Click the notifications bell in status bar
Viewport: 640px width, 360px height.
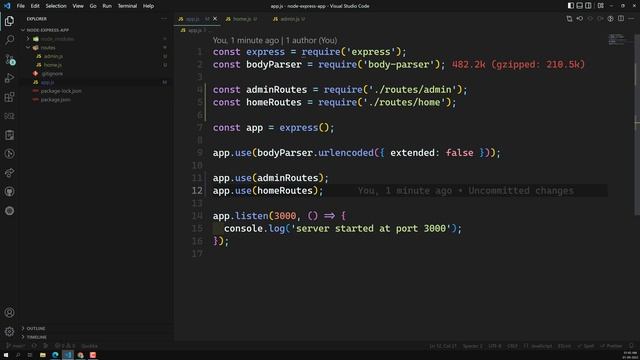click(631, 346)
